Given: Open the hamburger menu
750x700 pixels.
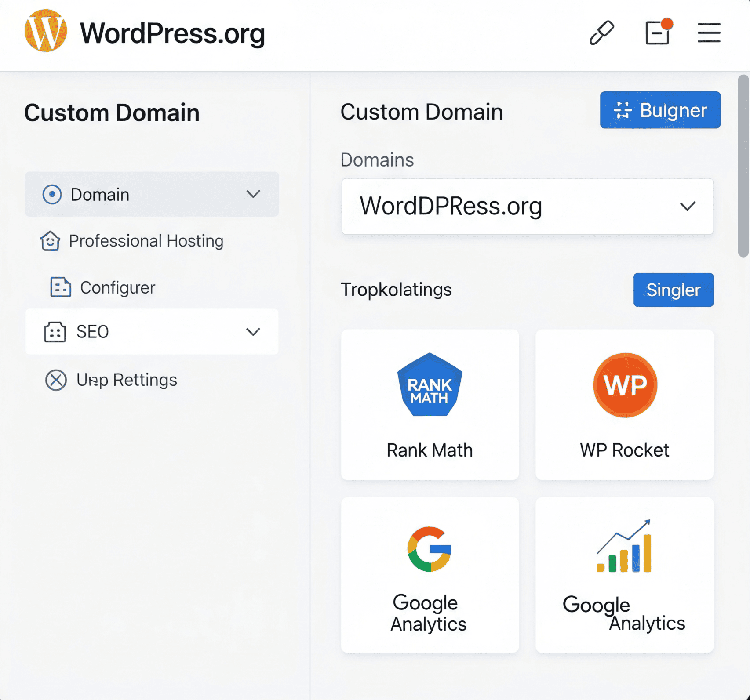Looking at the screenshot, I should (x=709, y=33).
